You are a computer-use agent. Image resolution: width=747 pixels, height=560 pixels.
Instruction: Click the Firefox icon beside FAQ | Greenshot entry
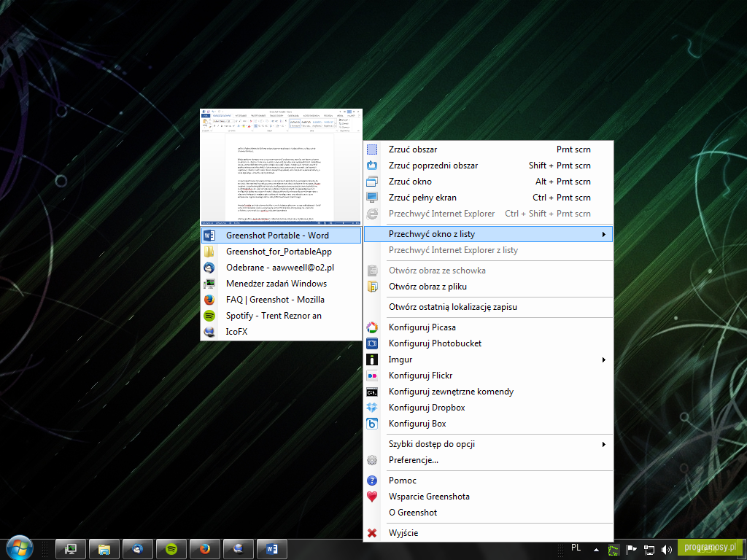click(x=209, y=300)
